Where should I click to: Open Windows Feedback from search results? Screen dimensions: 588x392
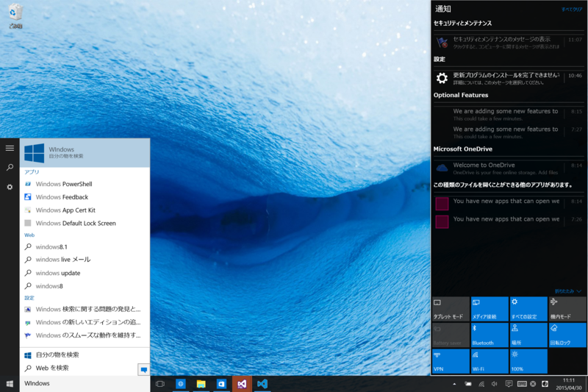85,197
